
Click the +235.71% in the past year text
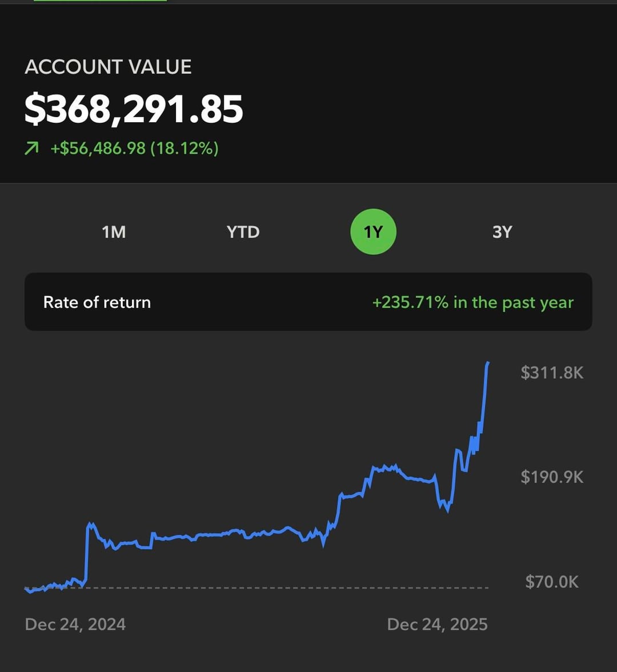pyautogui.click(x=472, y=302)
